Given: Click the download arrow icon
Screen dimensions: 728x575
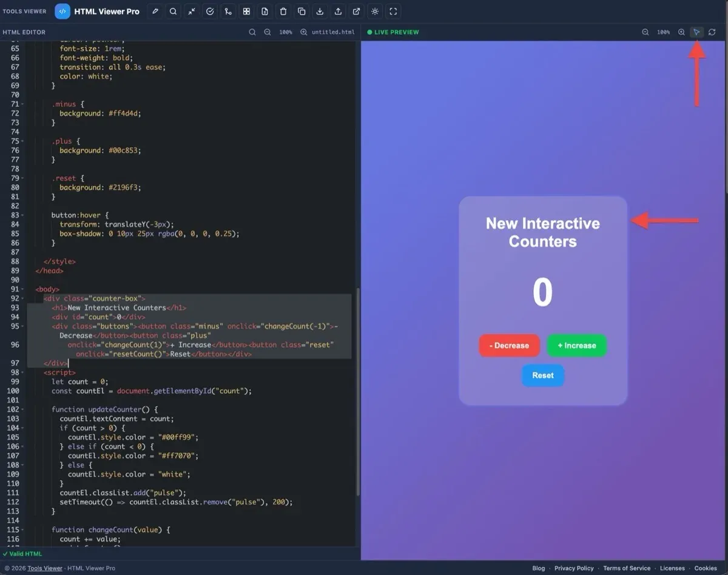Looking at the screenshot, I should pyautogui.click(x=320, y=12).
